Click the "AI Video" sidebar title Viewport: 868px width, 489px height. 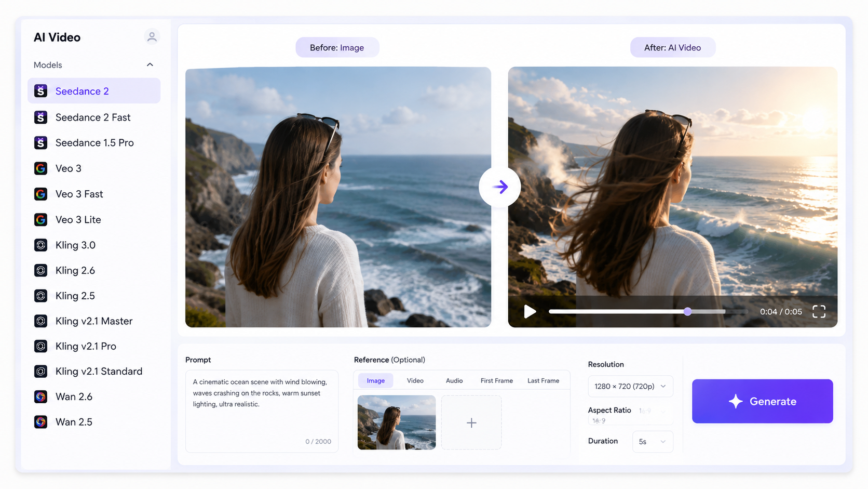[57, 37]
